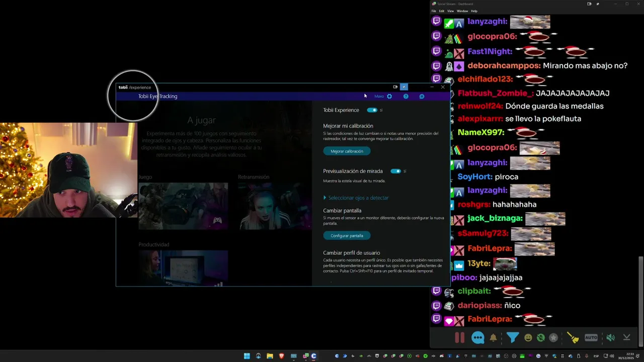
Task: Open the Tobii help question mark icon
Action: tap(406, 97)
